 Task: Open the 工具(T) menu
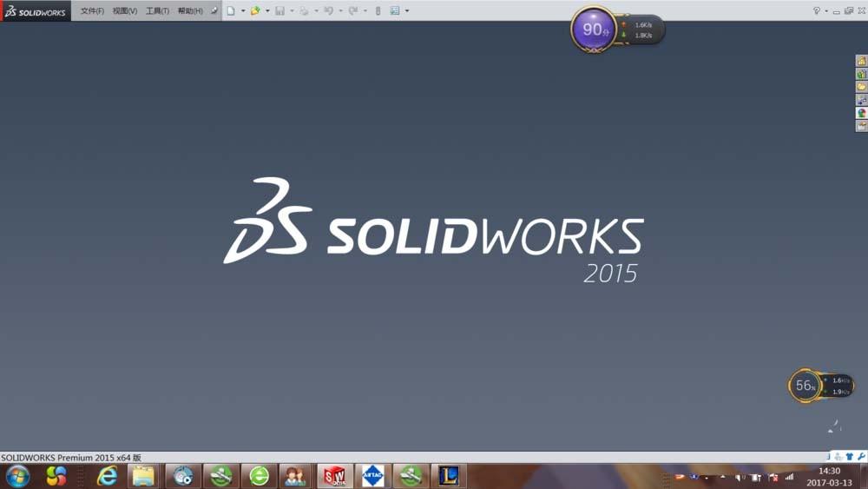coord(157,10)
